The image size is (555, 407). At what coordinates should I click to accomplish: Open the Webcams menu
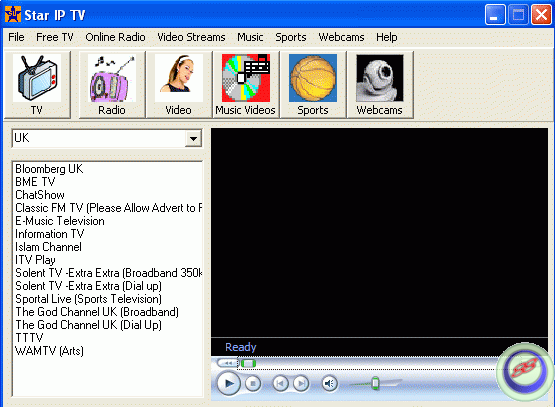(x=341, y=37)
